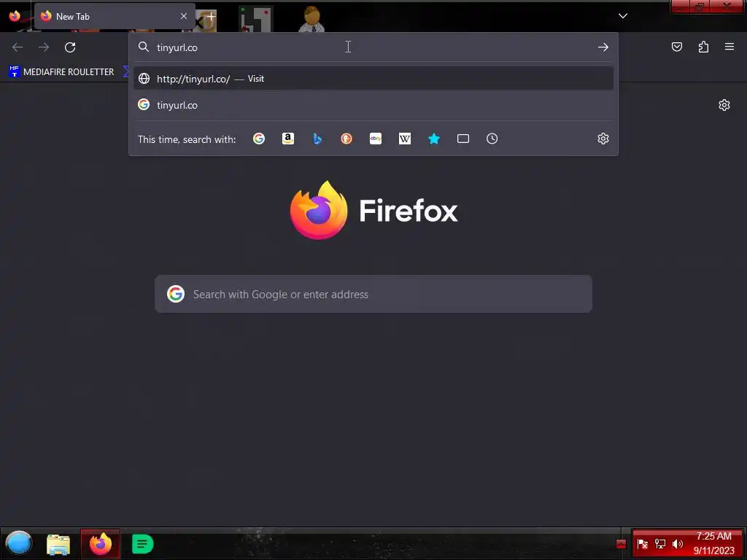The width and height of the screenshot is (747, 560).
Task: Open Action Center flag tray icon
Action: pos(642,544)
